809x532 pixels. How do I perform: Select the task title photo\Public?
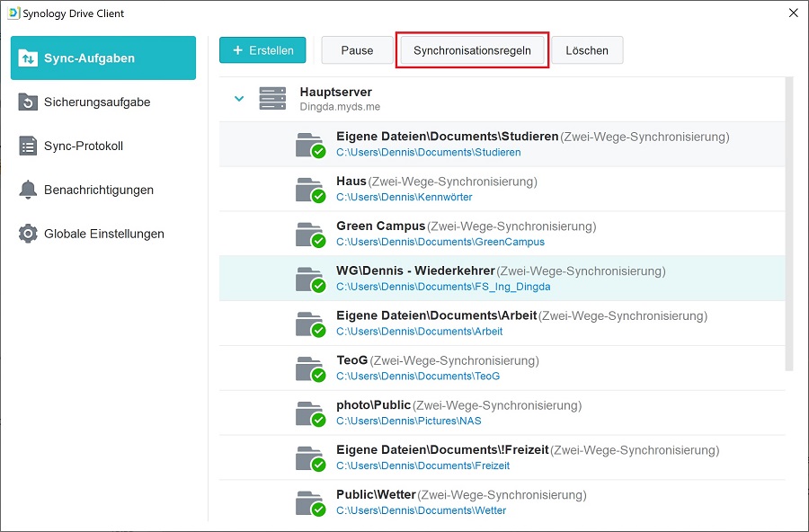(x=374, y=405)
